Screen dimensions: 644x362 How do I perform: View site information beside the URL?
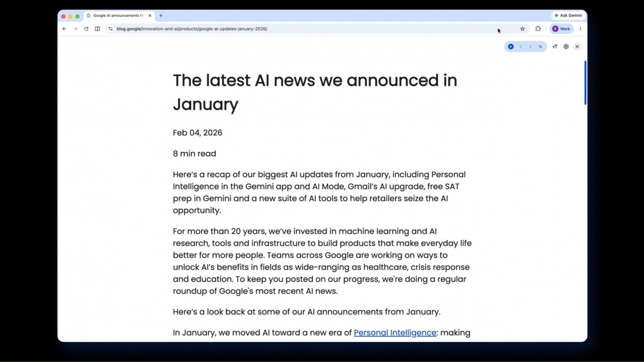(110, 29)
